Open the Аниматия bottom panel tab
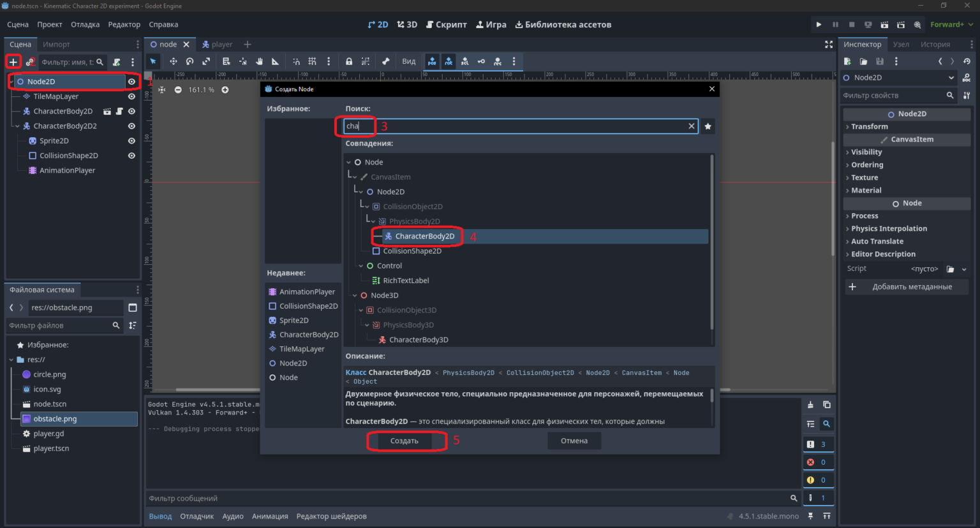 (270, 517)
